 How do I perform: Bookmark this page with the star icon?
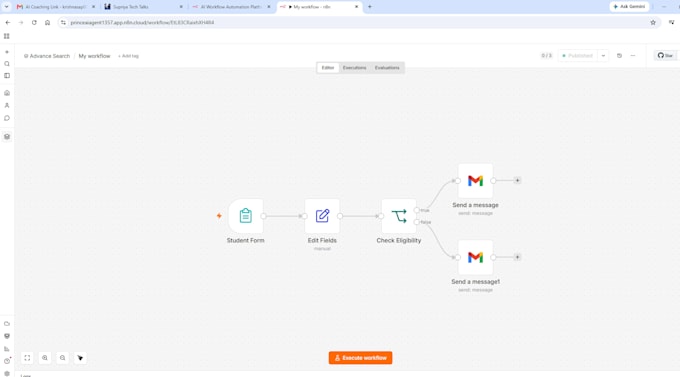[x=653, y=23]
